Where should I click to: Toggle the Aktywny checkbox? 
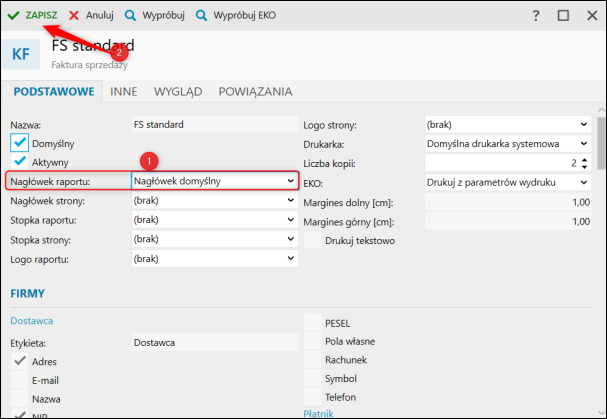point(19,161)
